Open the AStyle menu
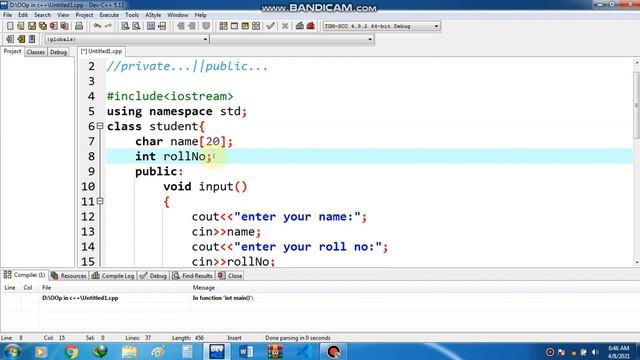 [153, 15]
